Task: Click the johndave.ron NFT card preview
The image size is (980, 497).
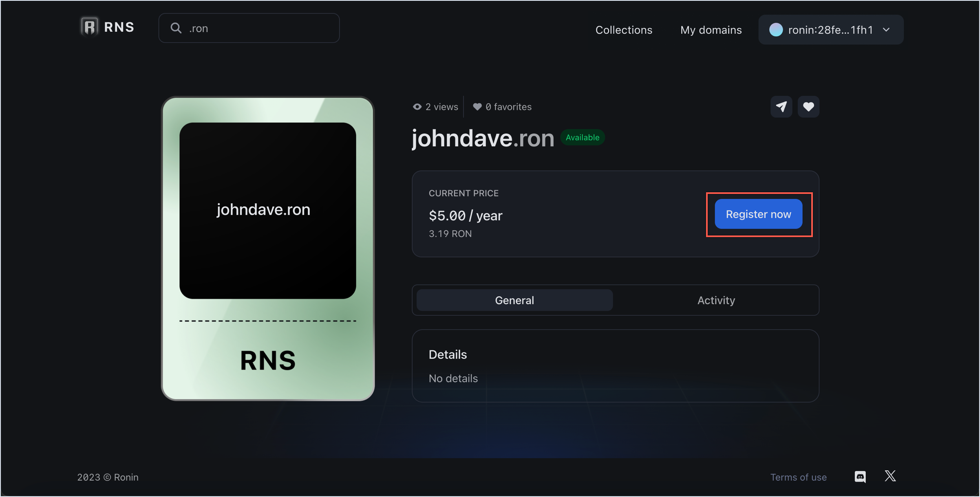Action: 267,248
